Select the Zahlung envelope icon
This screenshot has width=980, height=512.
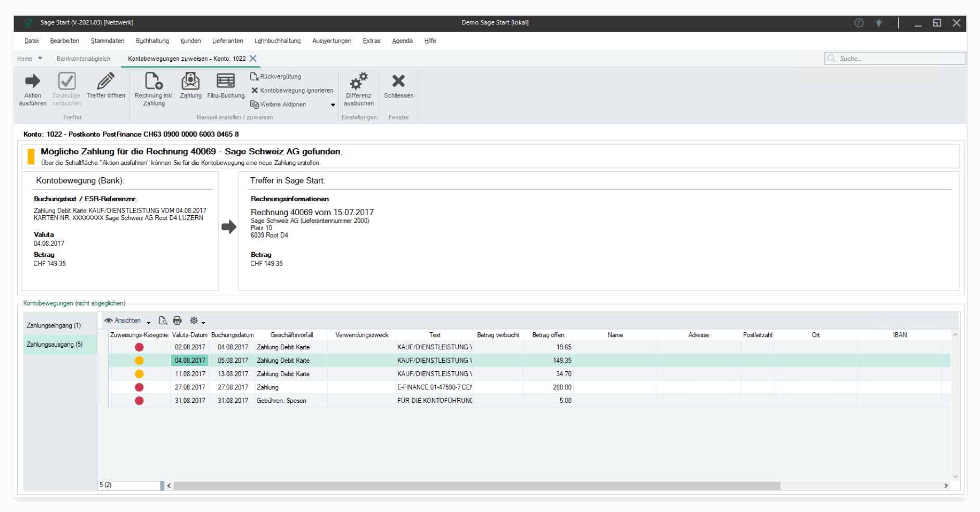(x=190, y=81)
